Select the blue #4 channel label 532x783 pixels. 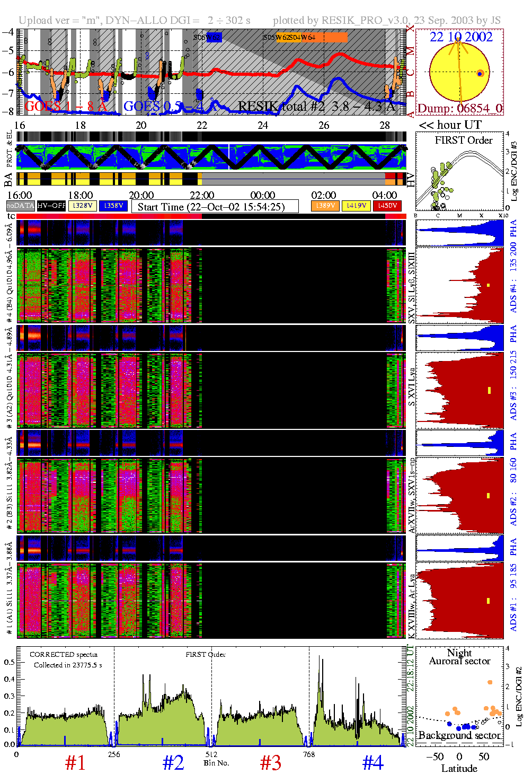pyautogui.click(x=373, y=763)
